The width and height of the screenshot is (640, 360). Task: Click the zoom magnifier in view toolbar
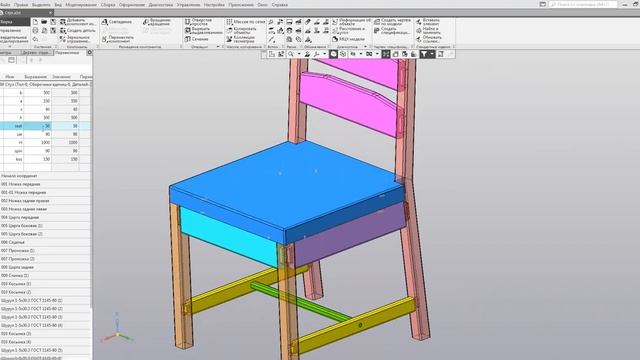[x=291, y=54]
